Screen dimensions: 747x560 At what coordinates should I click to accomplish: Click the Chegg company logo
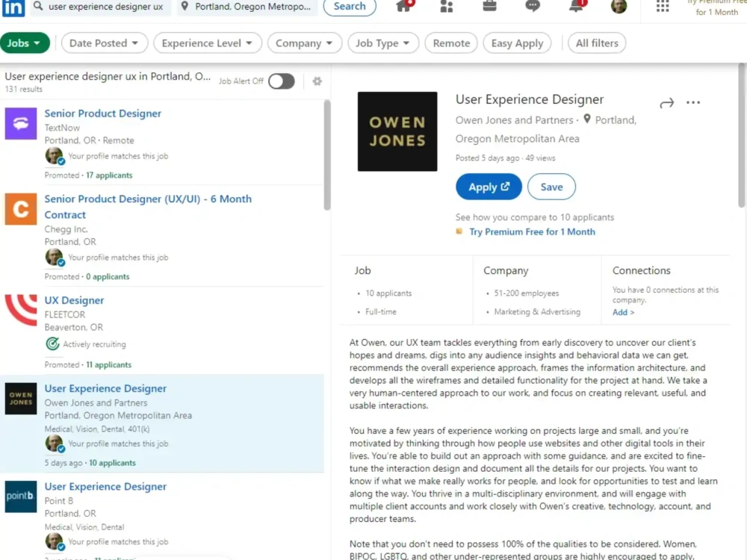click(x=20, y=209)
